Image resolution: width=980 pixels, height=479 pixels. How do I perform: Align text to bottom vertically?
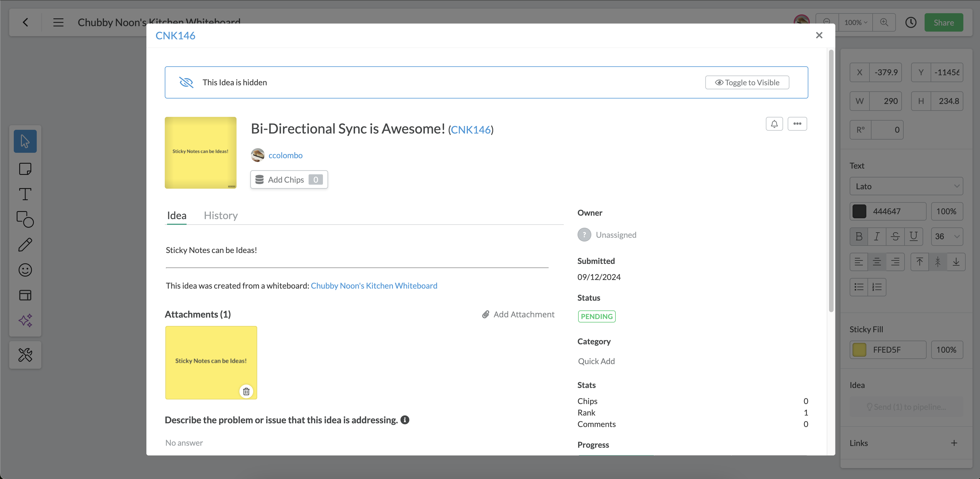[x=956, y=261]
